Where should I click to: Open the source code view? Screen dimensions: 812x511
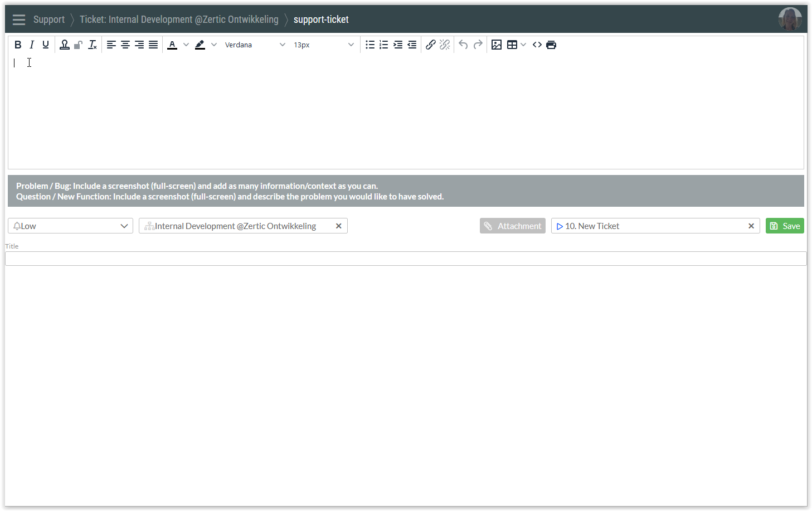(x=537, y=45)
